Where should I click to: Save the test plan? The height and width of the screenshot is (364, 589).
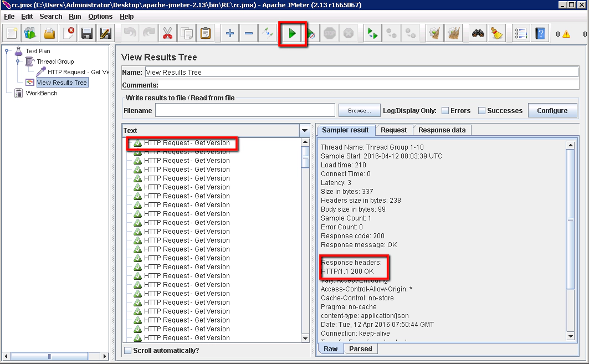[86, 33]
